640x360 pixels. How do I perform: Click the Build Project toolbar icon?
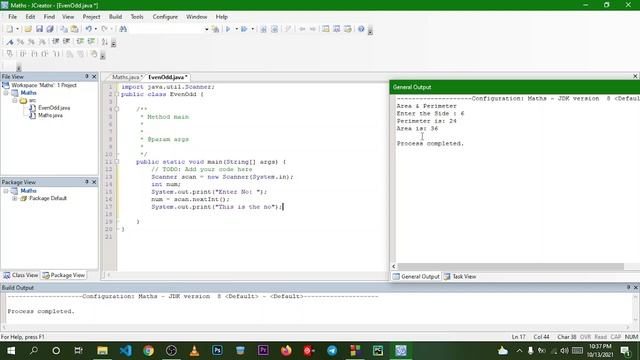coord(244,29)
